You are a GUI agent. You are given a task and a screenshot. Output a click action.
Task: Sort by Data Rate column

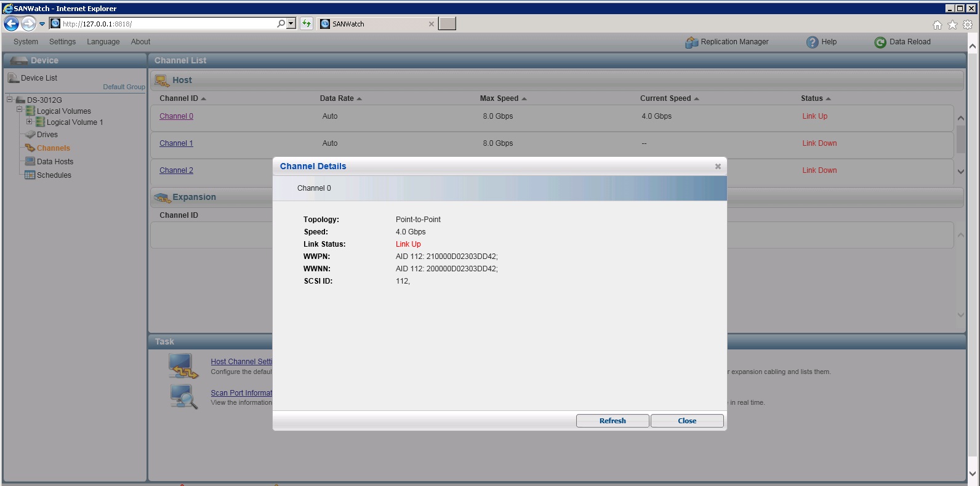pos(340,98)
